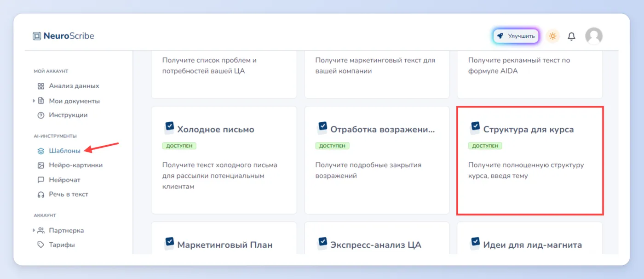The height and width of the screenshot is (279, 644).
Task: Click the Анализ данных grid icon
Action: (40, 86)
